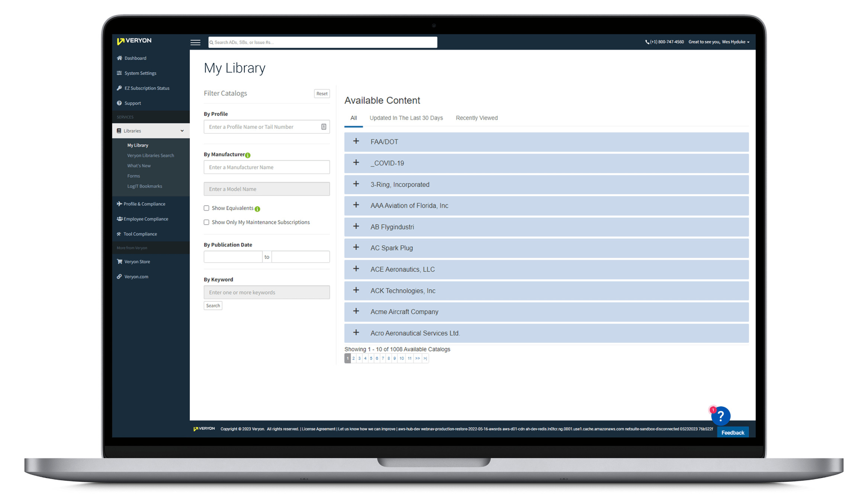The width and height of the screenshot is (868, 494).
Task: Enable the Show Equivalents checkbox
Action: click(x=206, y=208)
